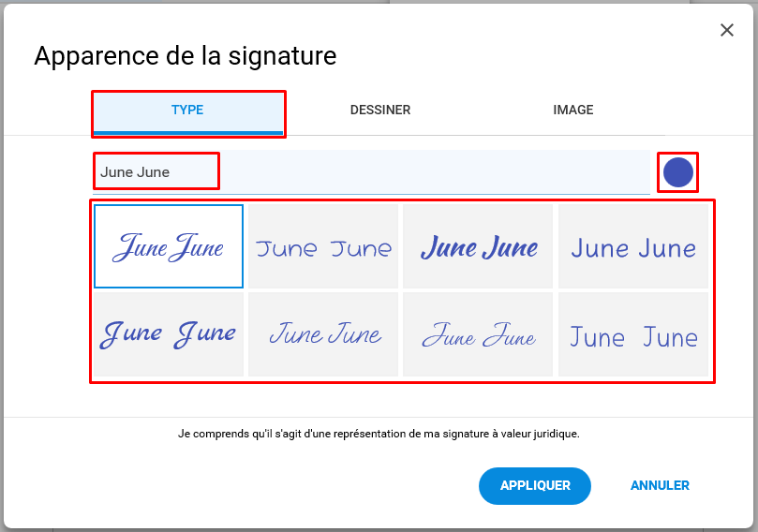Click the legal signature disclaimer text
The image size is (758, 532).
tap(379, 434)
